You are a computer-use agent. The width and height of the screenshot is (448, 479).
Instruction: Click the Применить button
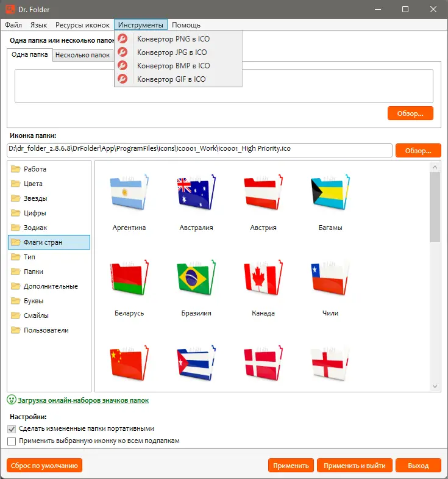coord(291,466)
